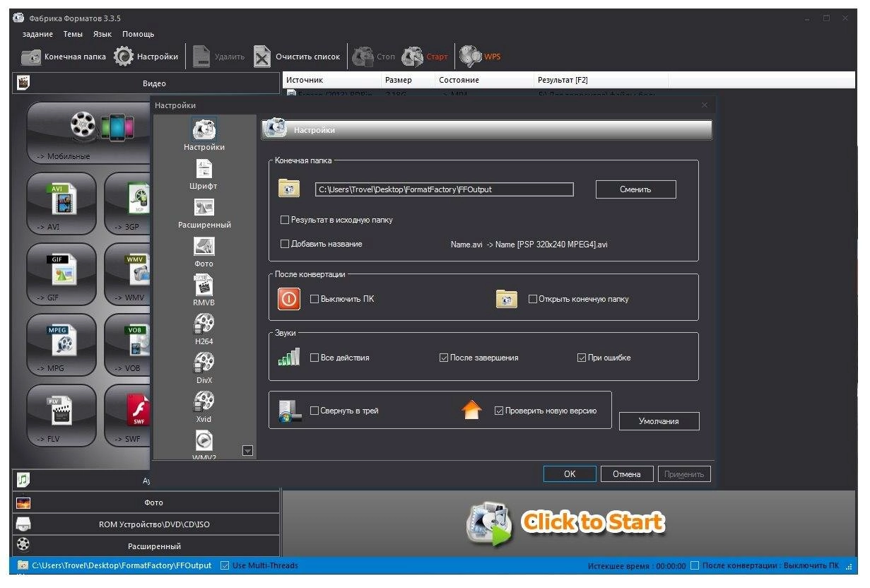
Task: Uncheck При ошибке sound checkbox
Action: pos(582,358)
